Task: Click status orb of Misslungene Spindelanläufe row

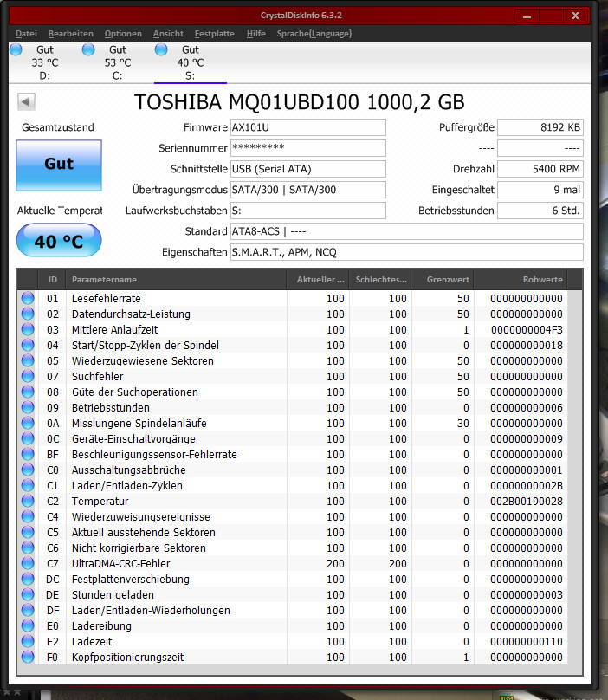Action: (x=28, y=423)
